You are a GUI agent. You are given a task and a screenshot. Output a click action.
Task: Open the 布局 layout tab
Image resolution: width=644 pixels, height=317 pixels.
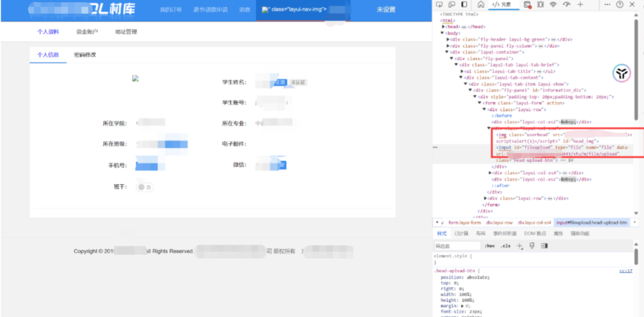[481, 233]
